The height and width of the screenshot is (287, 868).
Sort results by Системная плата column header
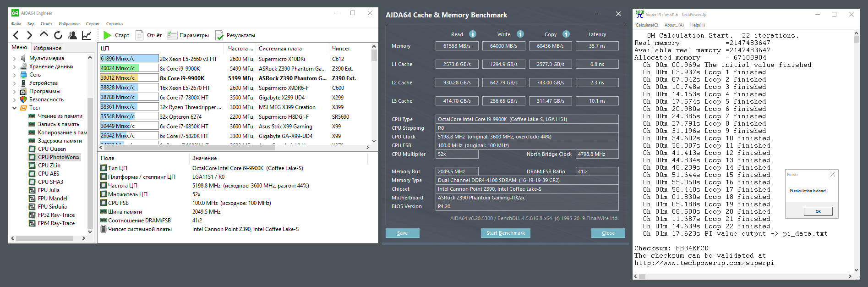292,48
